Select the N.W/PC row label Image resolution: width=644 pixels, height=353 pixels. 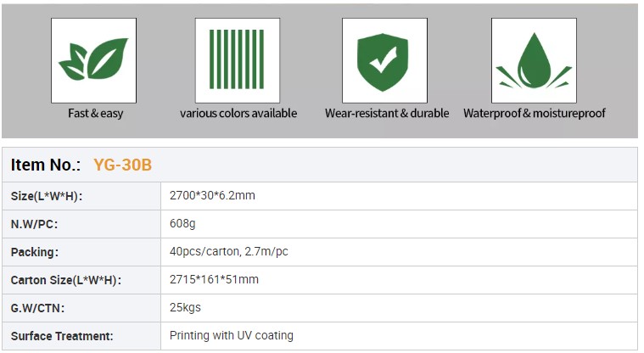coord(34,225)
